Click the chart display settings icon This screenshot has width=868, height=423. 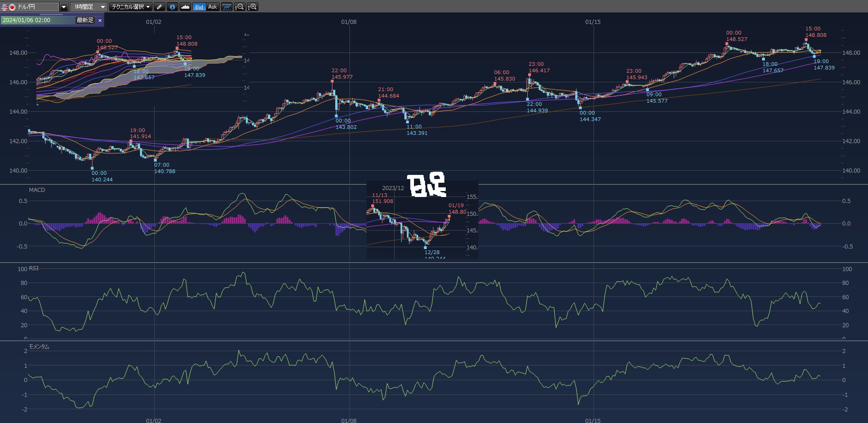227,7
